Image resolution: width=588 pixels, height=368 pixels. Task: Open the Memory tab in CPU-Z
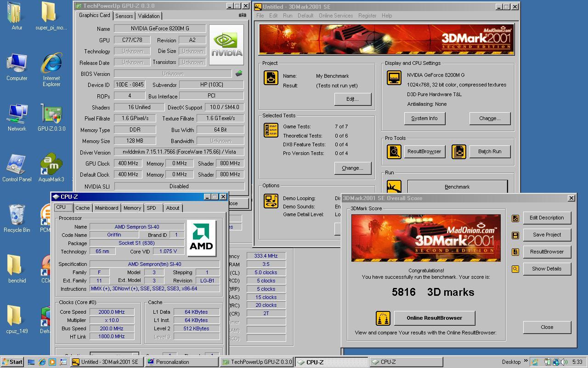(132, 208)
